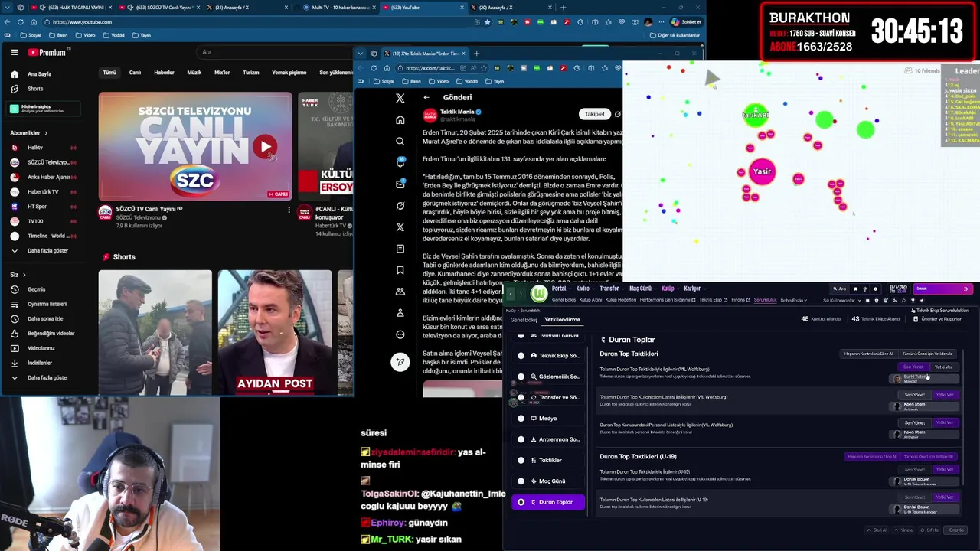The height and width of the screenshot is (551, 980).
Task: Select the Duran Toplar responsibility option
Action: (547, 502)
